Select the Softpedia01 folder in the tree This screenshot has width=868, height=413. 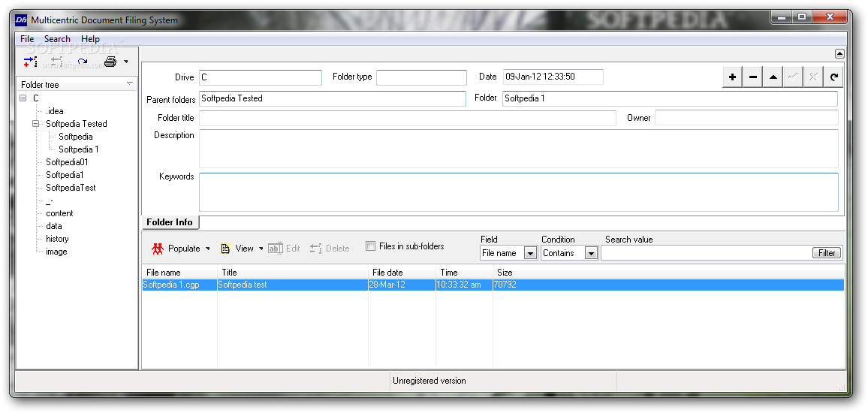[67, 161]
